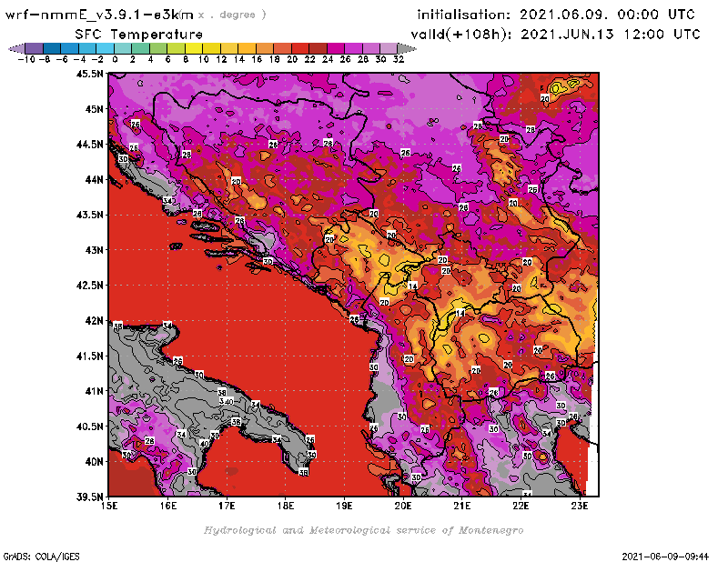Click the '17E' longitude label
Viewport: 728px width, 562px height.
click(x=227, y=506)
